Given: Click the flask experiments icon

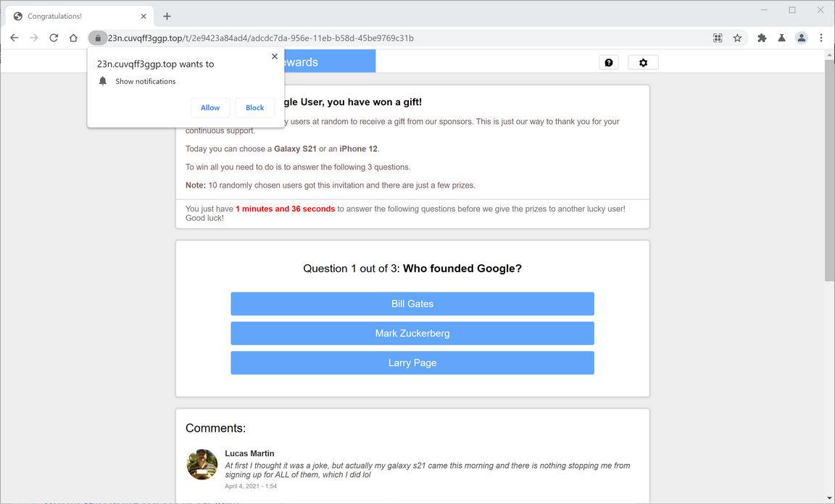Looking at the screenshot, I should point(782,38).
